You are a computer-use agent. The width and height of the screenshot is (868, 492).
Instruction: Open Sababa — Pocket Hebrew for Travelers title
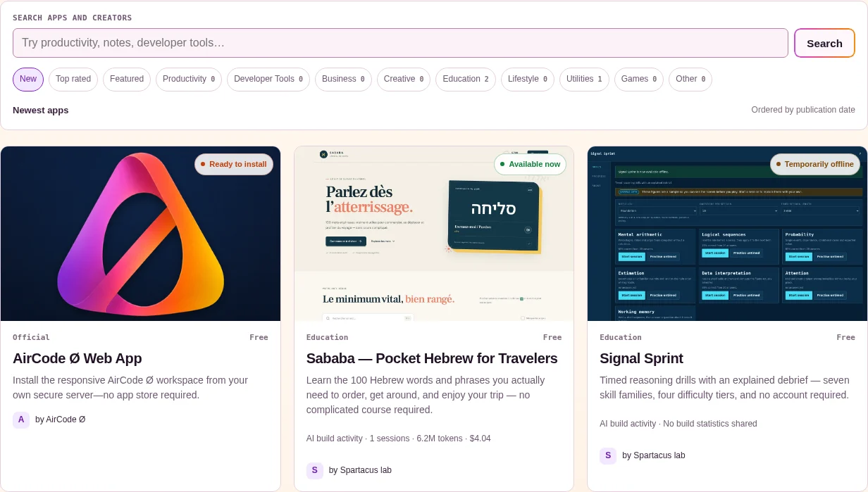coord(432,358)
